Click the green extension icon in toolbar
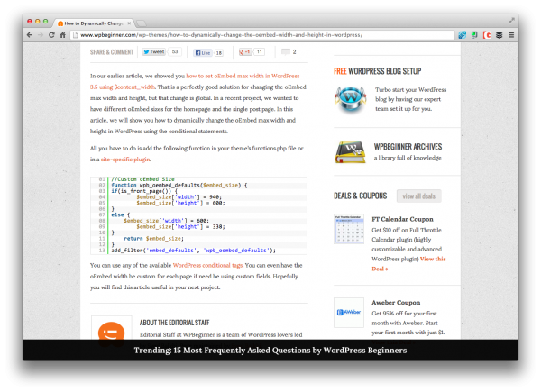The width and height of the screenshot is (541, 392). (x=474, y=35)
